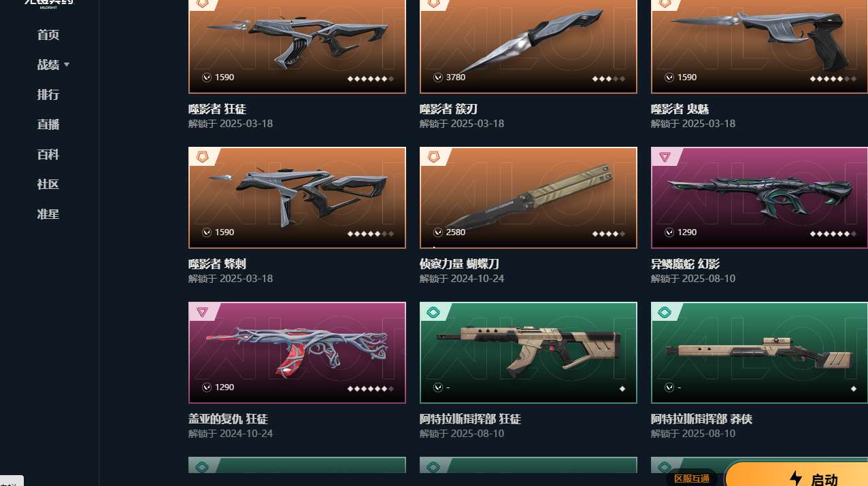Click the VP currency icon next to 3780
This screenshot has width=868, height=486.
(x=438, y=77)
